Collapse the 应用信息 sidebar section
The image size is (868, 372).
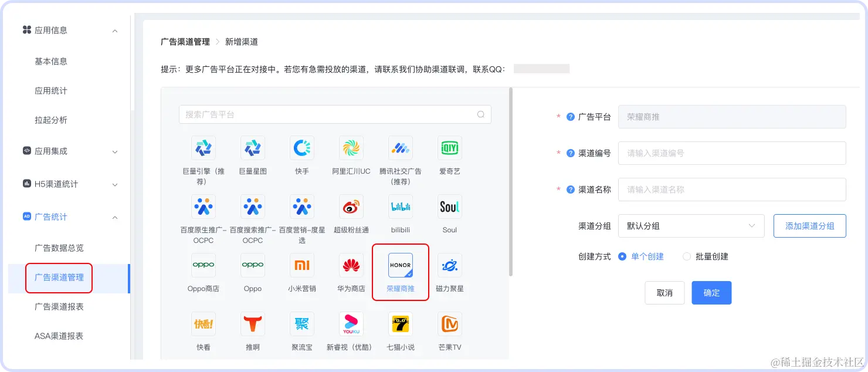tap(115, 31)
